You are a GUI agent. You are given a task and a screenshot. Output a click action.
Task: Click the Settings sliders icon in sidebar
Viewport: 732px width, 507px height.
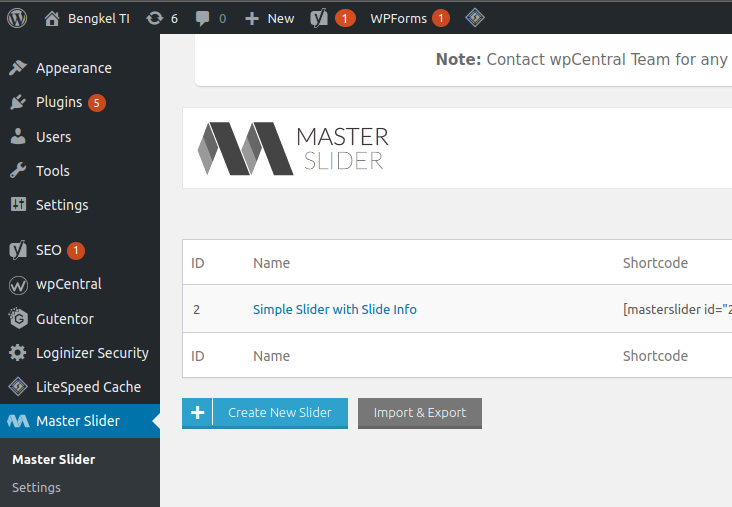coord(18,204)
